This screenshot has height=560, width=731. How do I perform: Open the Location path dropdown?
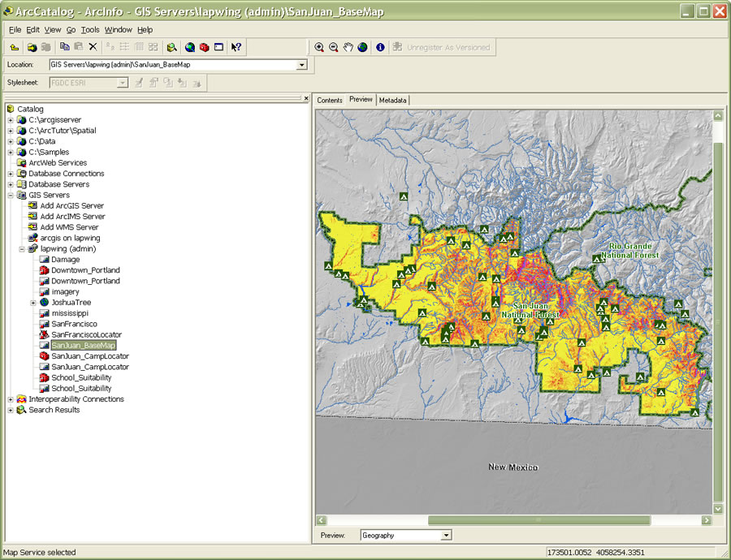[302, 65]
